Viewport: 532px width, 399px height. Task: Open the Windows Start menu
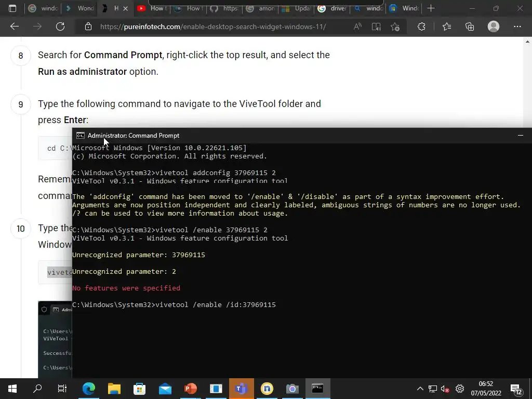coord(12,389)
